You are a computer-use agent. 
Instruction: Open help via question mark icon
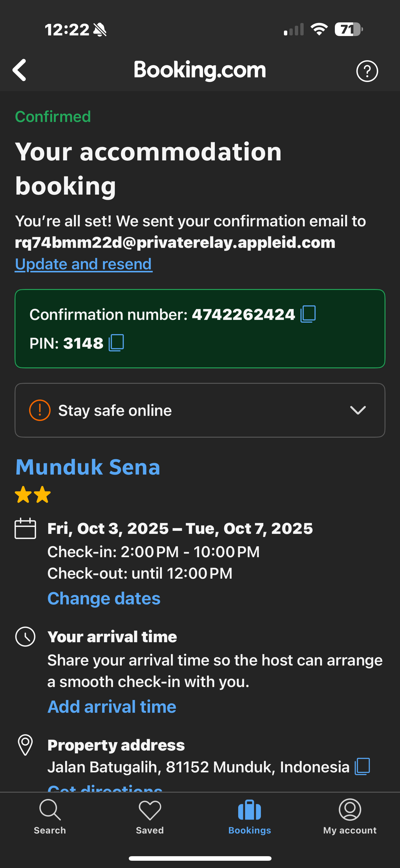coord(367,71)
